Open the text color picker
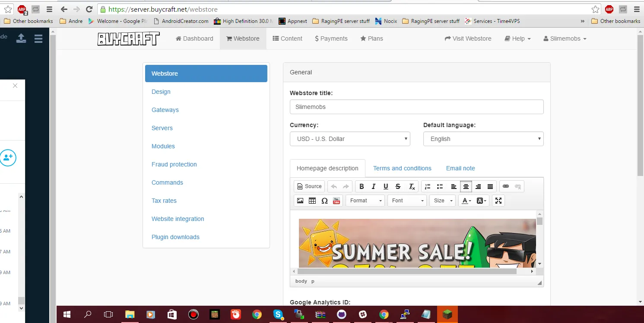This screenshot has width=644, height=323. (x=466, y=201)
